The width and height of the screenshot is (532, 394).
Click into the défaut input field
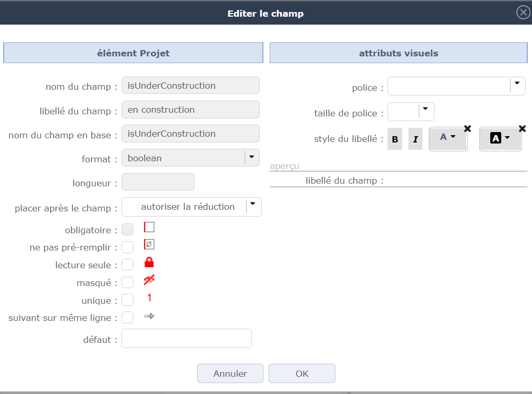point(186,339)
